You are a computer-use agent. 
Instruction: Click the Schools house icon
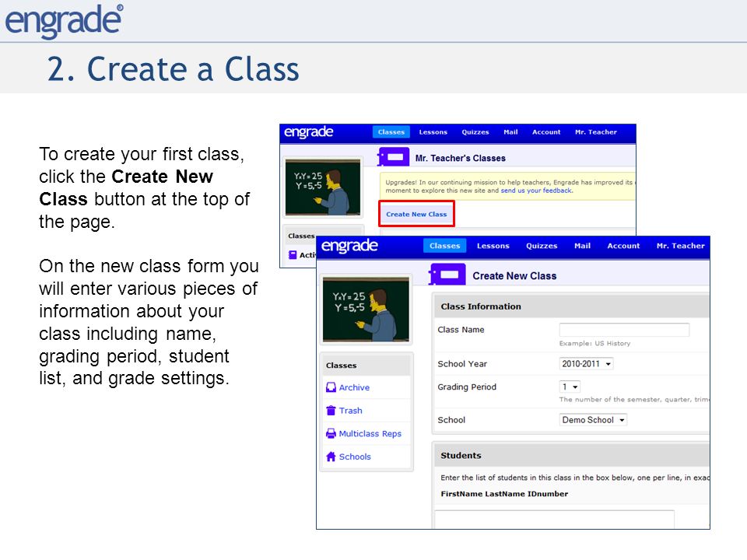coord(331,457)
